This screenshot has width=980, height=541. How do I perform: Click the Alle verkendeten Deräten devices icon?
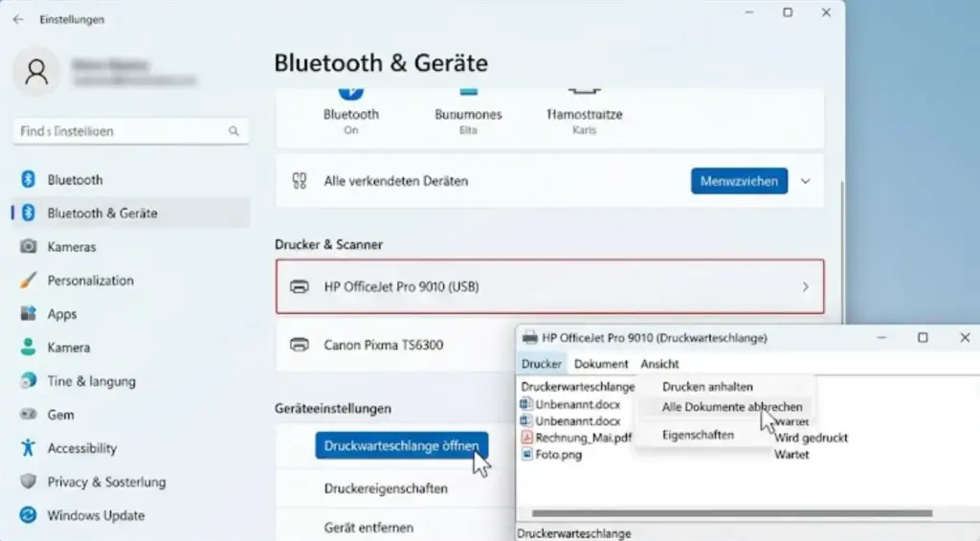coord(300,181)
